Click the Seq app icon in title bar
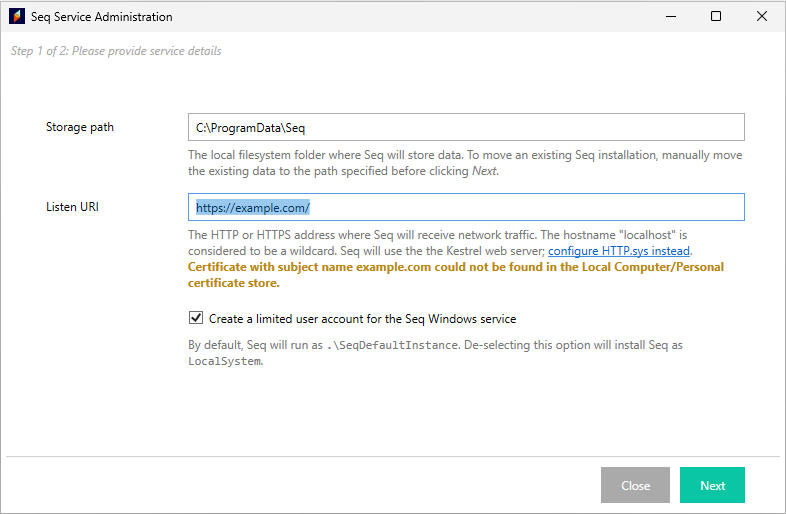786x514 pixels. pyautogui.click(x=17, y=17)
